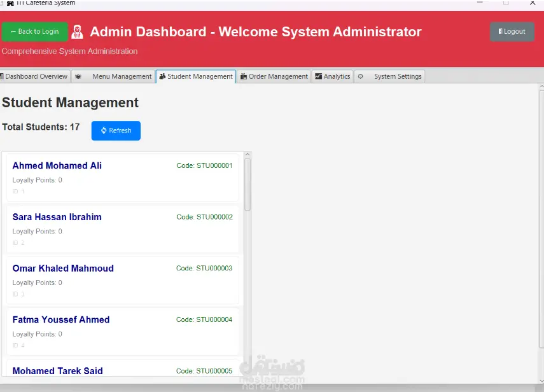Click Comprehensive System Administration subtitle
Viewport: 544px width, 392px height.
pos(69,52)
